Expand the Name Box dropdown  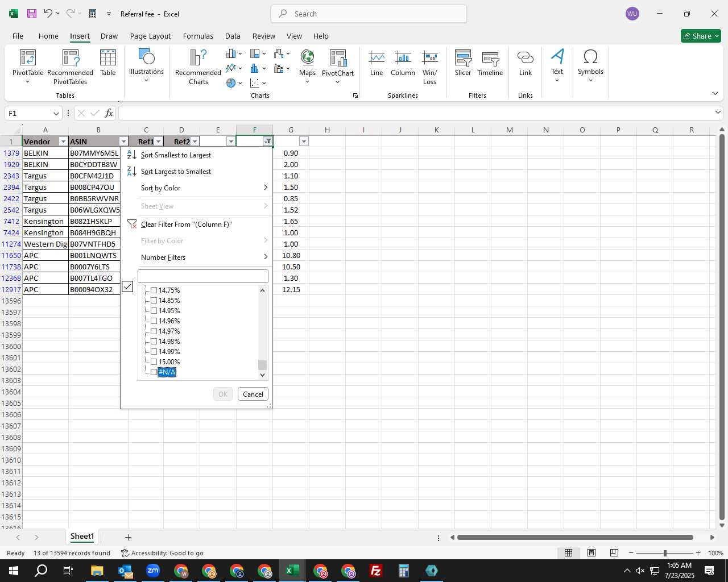56,113
